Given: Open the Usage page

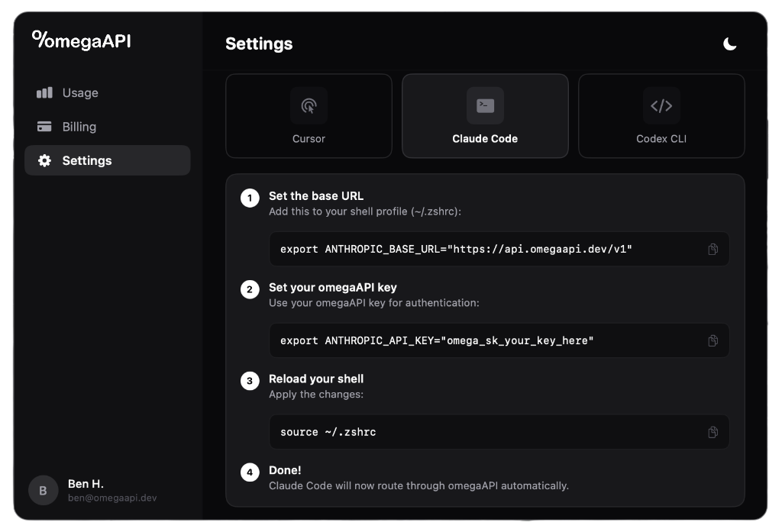Looking at the screenshot, I should 107,93.
